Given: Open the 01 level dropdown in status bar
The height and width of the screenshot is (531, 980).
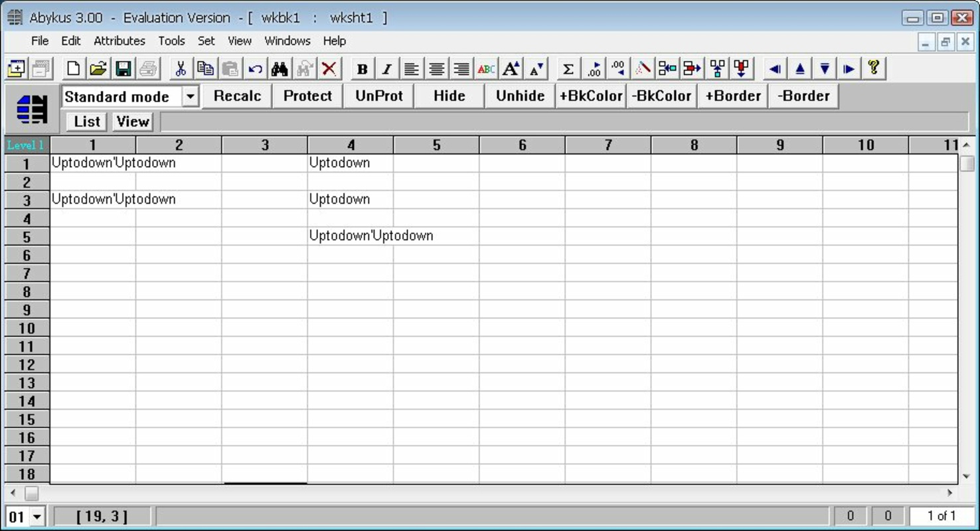Looking at the screenshot, I should [x=36, y=516].
